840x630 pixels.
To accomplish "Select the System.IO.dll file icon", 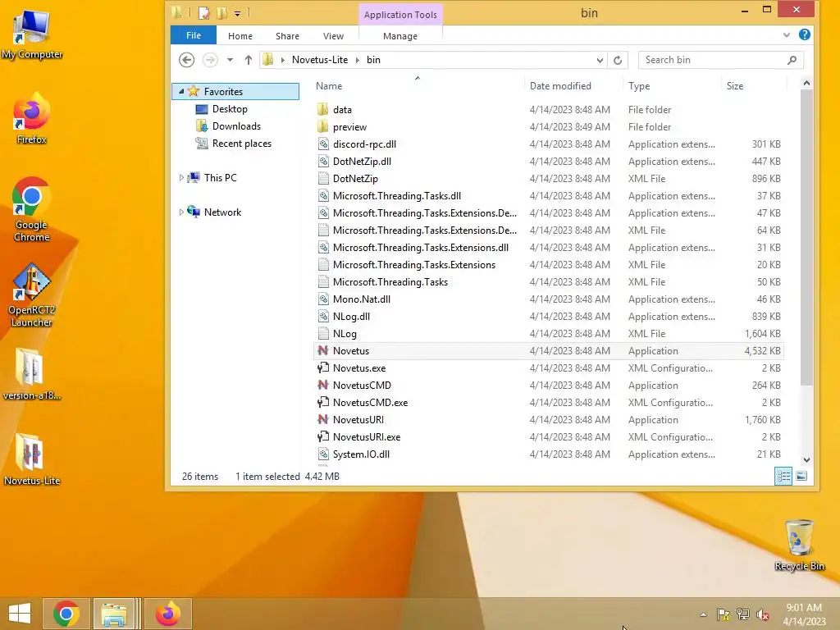I will [x=323, y=454].
